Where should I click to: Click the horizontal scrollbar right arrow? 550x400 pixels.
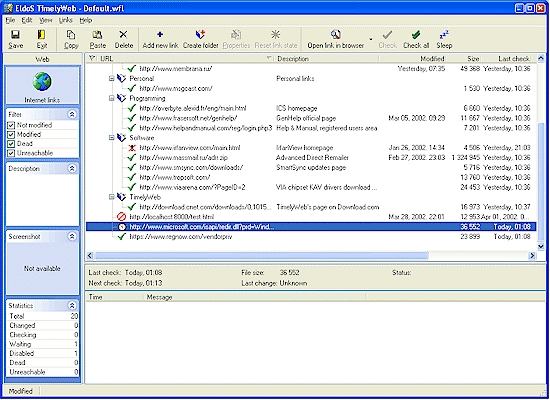pos(532,255)
